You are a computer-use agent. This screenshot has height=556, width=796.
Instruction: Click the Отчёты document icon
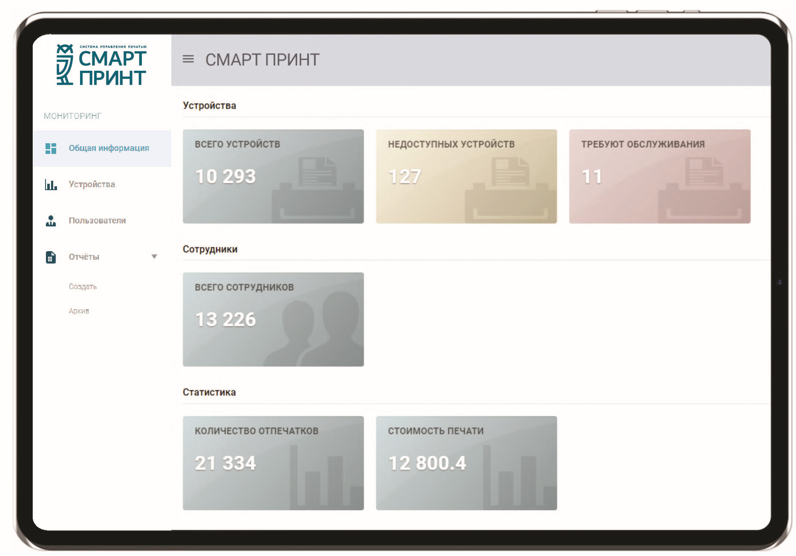pos(51,257)
